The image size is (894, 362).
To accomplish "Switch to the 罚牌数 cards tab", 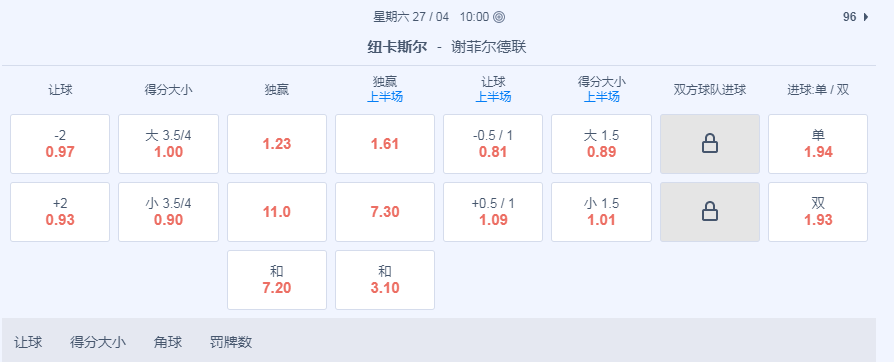I will click(231, 342).
